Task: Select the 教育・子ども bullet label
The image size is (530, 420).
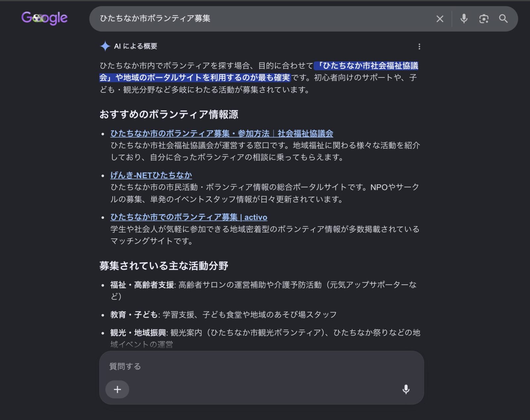Action: [134, 315]
